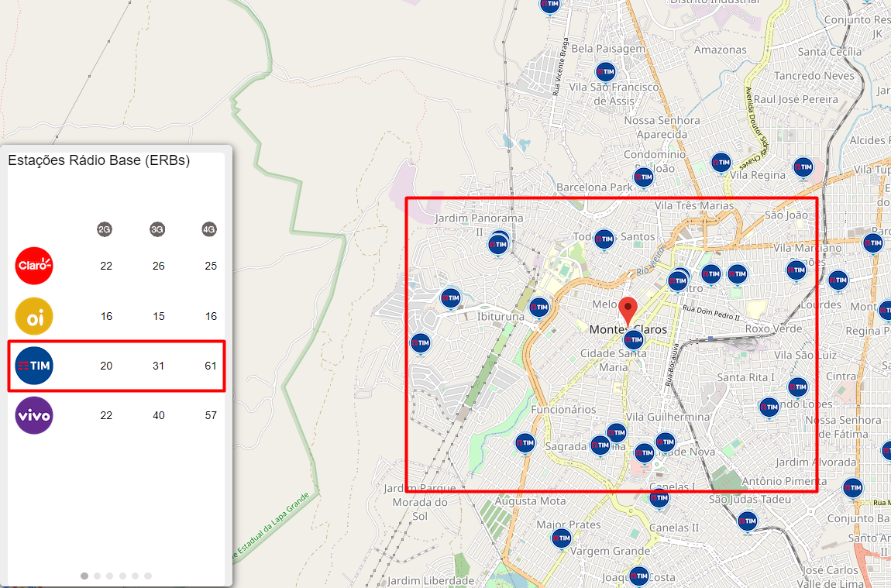Open TIM marker at Joaquim Costa
This screenshot has height=588, width=891.
point(639,576)
